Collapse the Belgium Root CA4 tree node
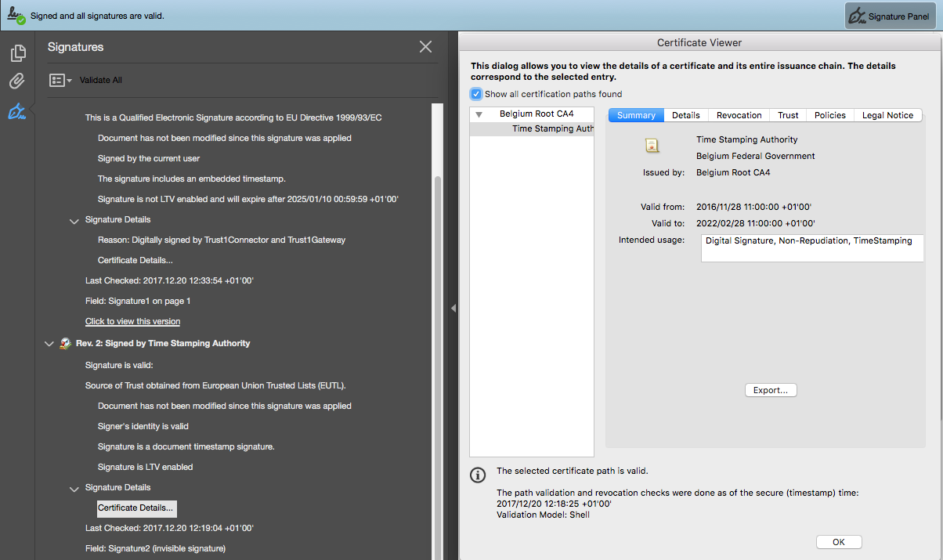 479,114
